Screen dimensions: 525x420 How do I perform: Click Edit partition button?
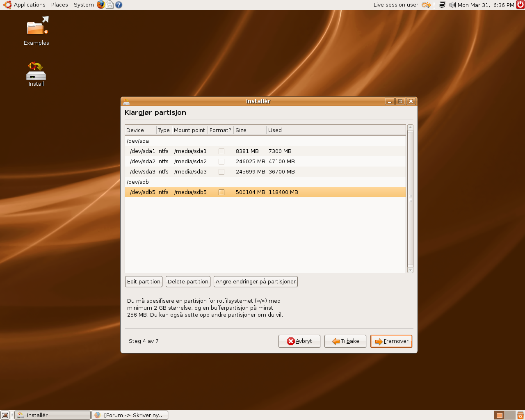(x=144, y=282)
